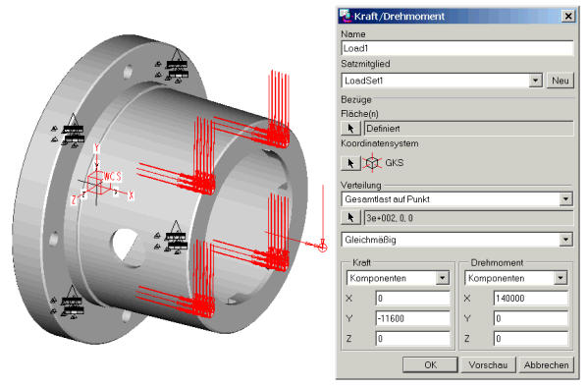Expand the Gesamtlast auf Punkt dropdown
588x387 pixels.
[x=565, y=199]
